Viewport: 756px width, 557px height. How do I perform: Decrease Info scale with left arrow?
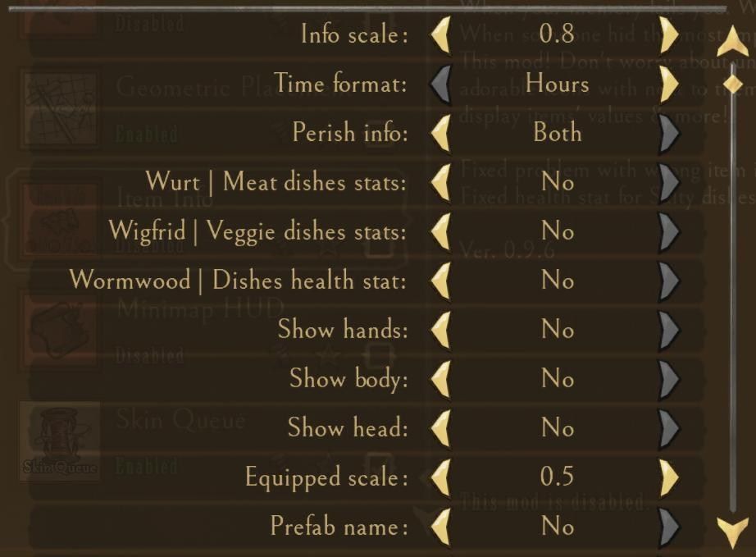(x=441, y=35)
